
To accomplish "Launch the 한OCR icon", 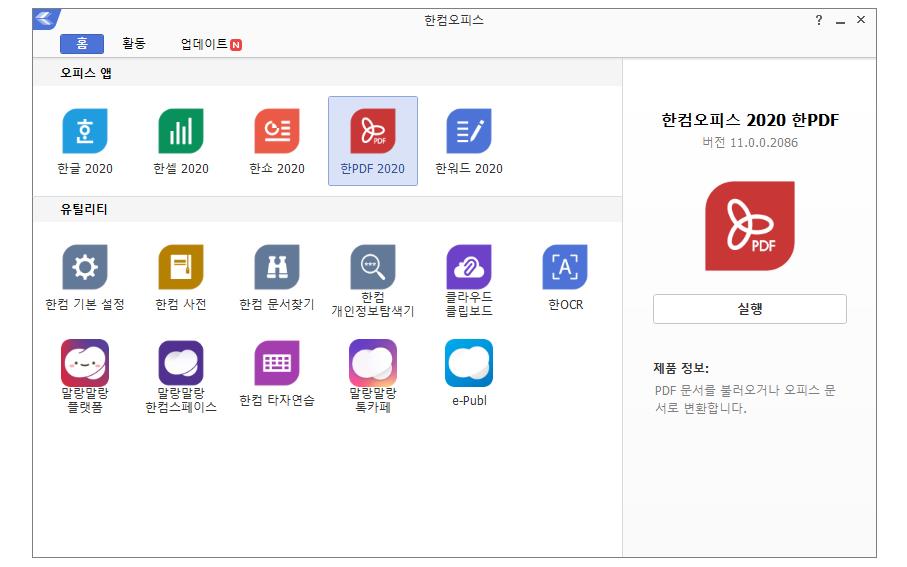I will click(x=565, y=267).
